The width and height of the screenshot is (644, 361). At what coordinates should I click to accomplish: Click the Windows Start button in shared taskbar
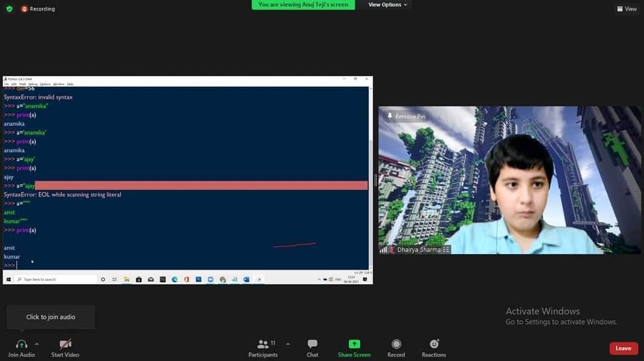pos(8,279)
